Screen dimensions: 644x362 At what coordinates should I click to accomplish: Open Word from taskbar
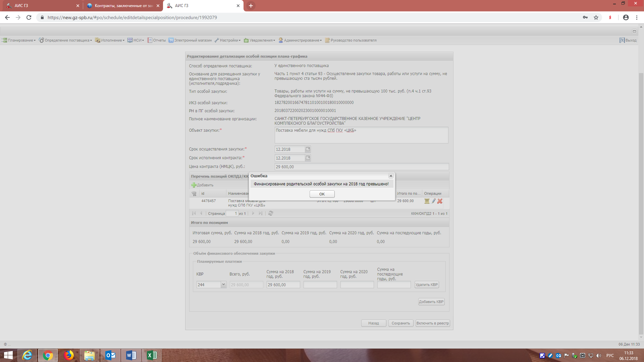click(x=131, y=355)
